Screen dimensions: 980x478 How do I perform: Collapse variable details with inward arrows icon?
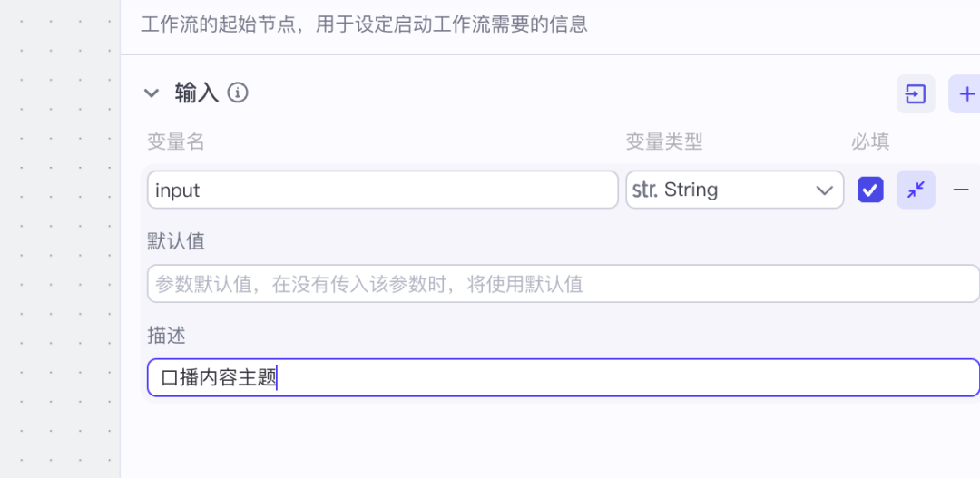tap(916, 190)
